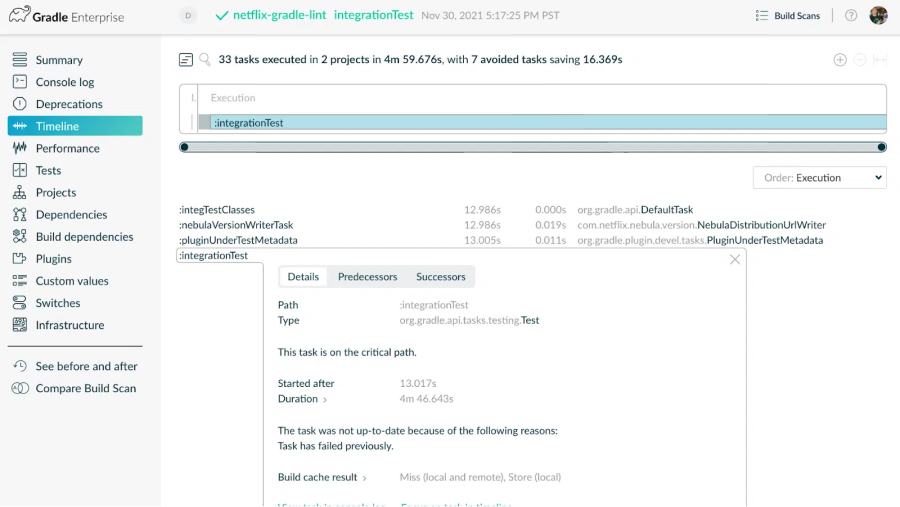Click the Gradle Enterprise elephant logo

pyautogui.click(x=19, y=15)
